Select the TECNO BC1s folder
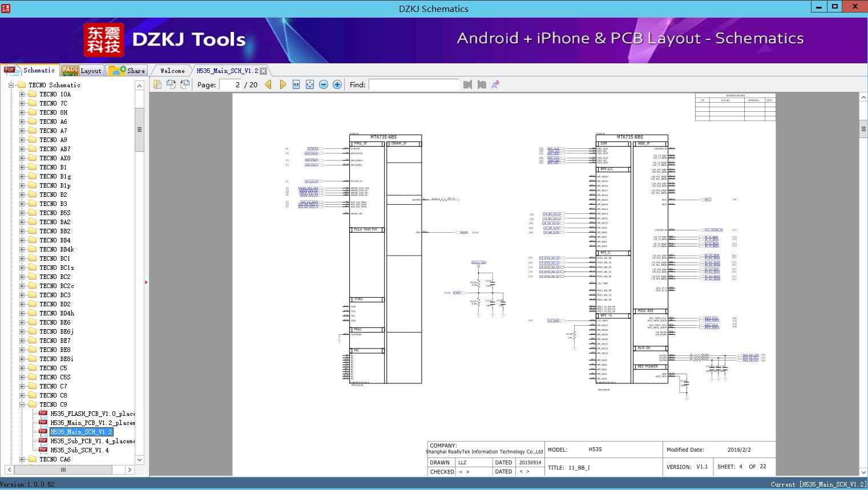 [56, 268]
